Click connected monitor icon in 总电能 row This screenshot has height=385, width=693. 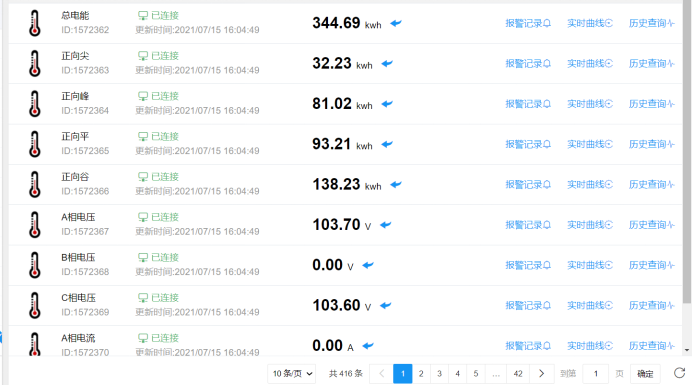pyautogui.click(x=143, y=16)
